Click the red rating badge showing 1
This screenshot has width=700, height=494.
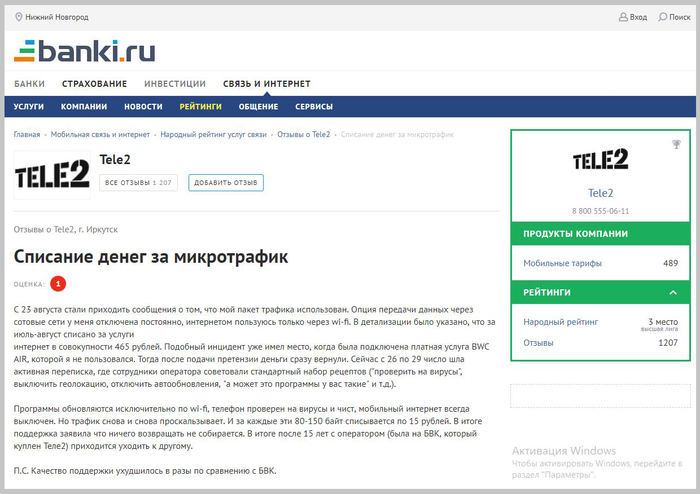coord(58,284)
